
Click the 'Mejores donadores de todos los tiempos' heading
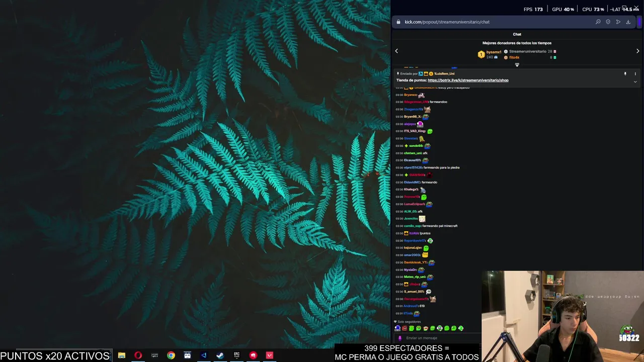(517, 43)
